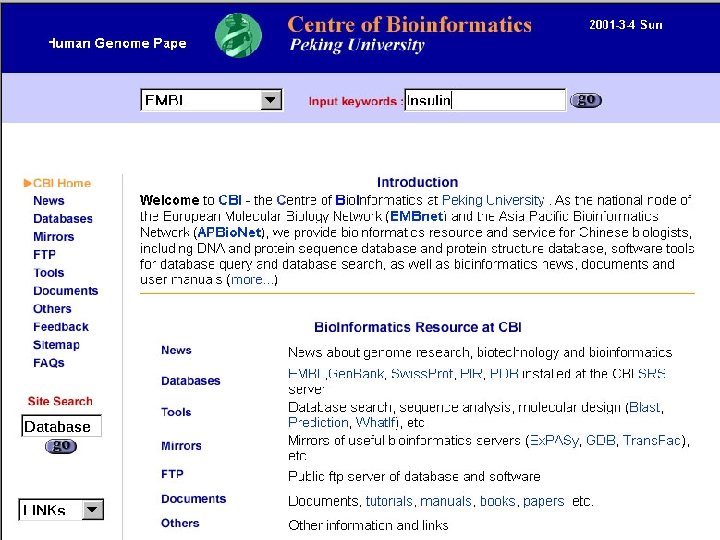This screenshot has width=720, height=540.
Task: Click the books documents link
Action: (498, 501)
